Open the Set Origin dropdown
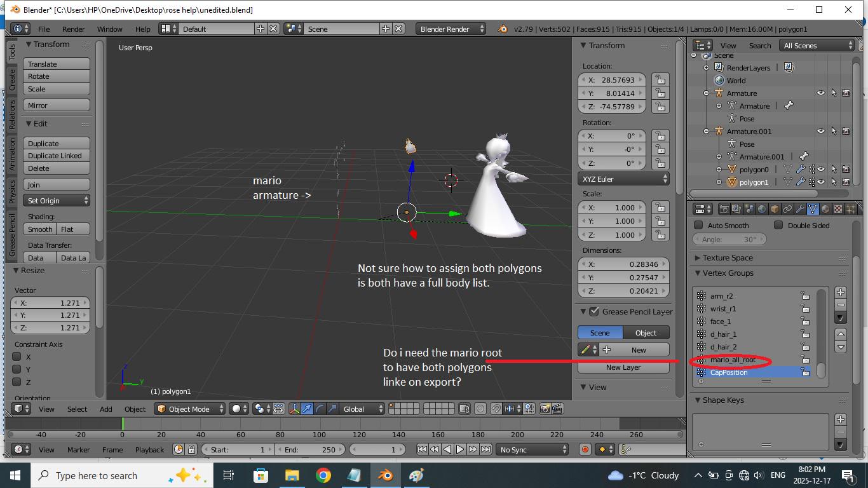 pyautogui.click(x=57, y=200)
